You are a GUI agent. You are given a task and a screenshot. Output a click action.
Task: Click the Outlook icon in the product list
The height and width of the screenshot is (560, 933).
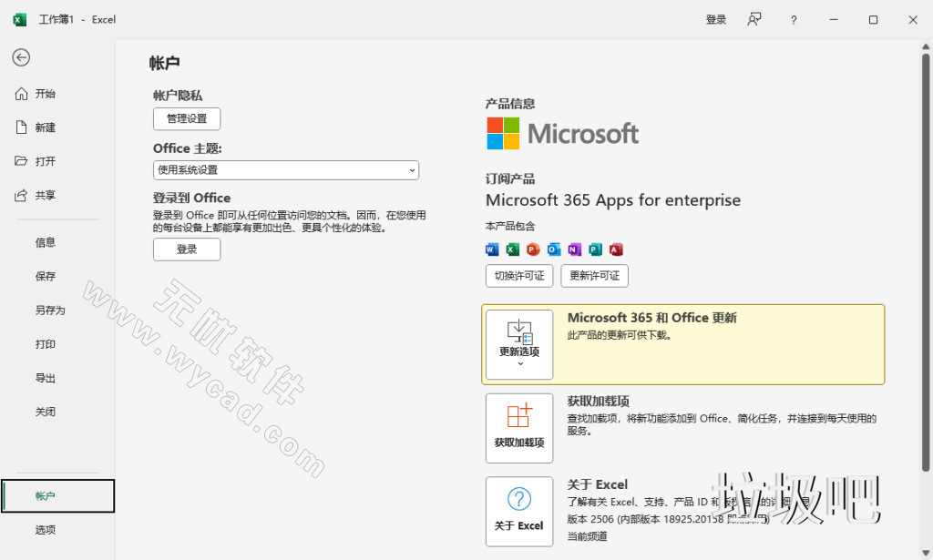(x=551, y=249)
